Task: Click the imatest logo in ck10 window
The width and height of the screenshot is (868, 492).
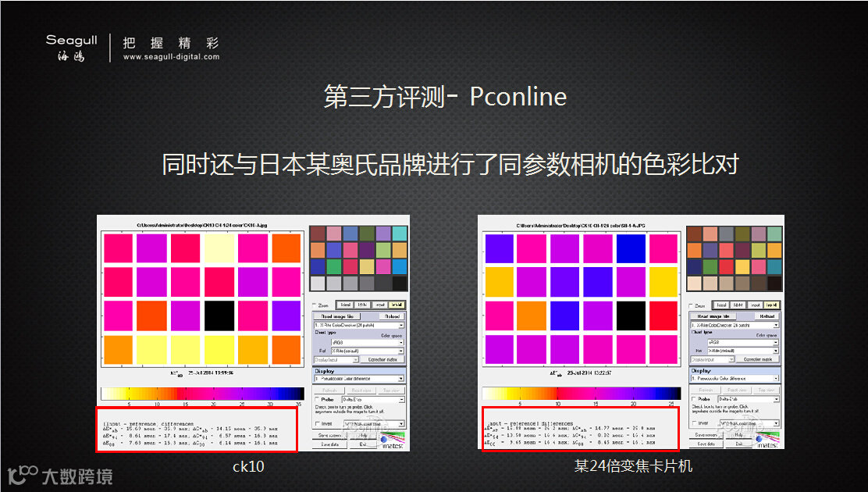Action: [x=393, y=441]
